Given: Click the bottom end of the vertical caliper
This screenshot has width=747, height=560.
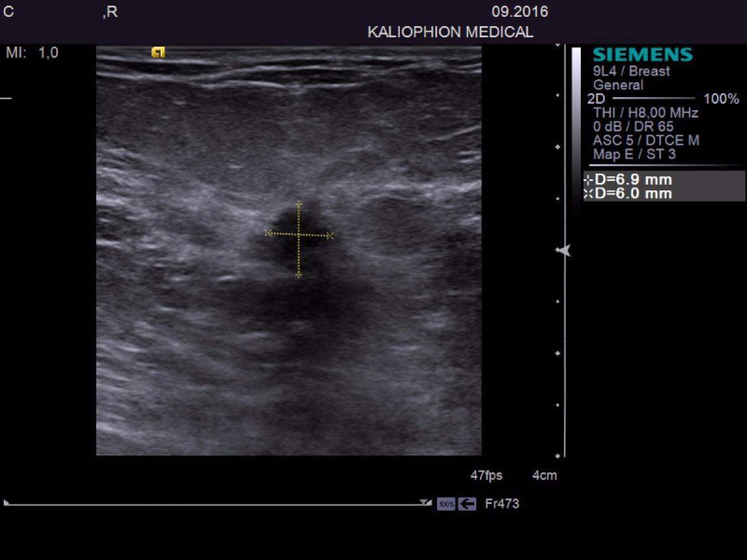Looking at the screenshot, I should tap(299, 274).
